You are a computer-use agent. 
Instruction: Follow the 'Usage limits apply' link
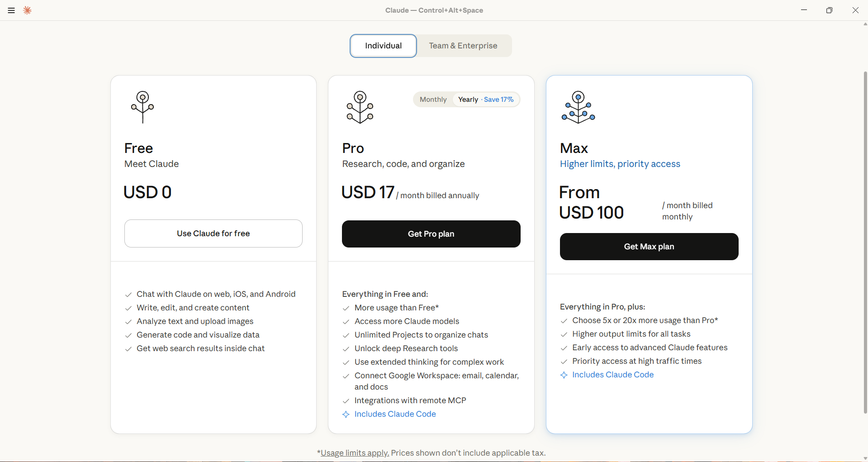(355, 453)
